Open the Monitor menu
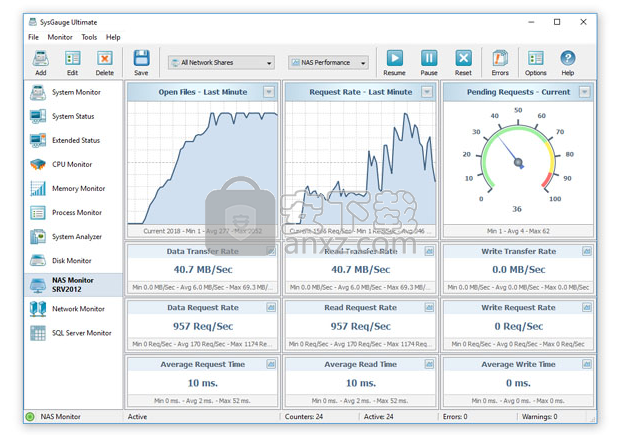The height and width of the screenshot is (435, 626). pyautogui.click(x=60, y=37)
